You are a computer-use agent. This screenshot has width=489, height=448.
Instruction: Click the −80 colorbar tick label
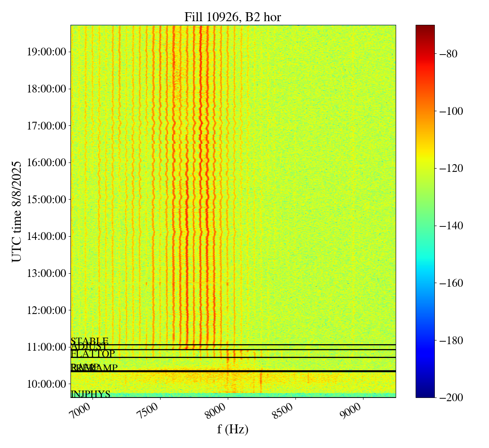click(x=448, y=54)
